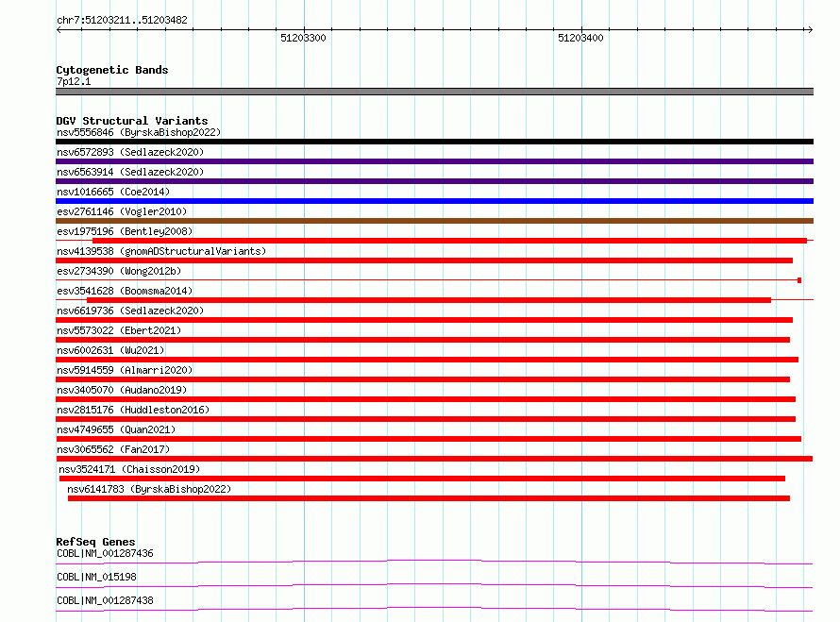Image resolution: width=840 pixels, height=622 pixels.
Task: Click the magenta COBL|NM_001287436 intron line
Action: (x=434, y=561)
